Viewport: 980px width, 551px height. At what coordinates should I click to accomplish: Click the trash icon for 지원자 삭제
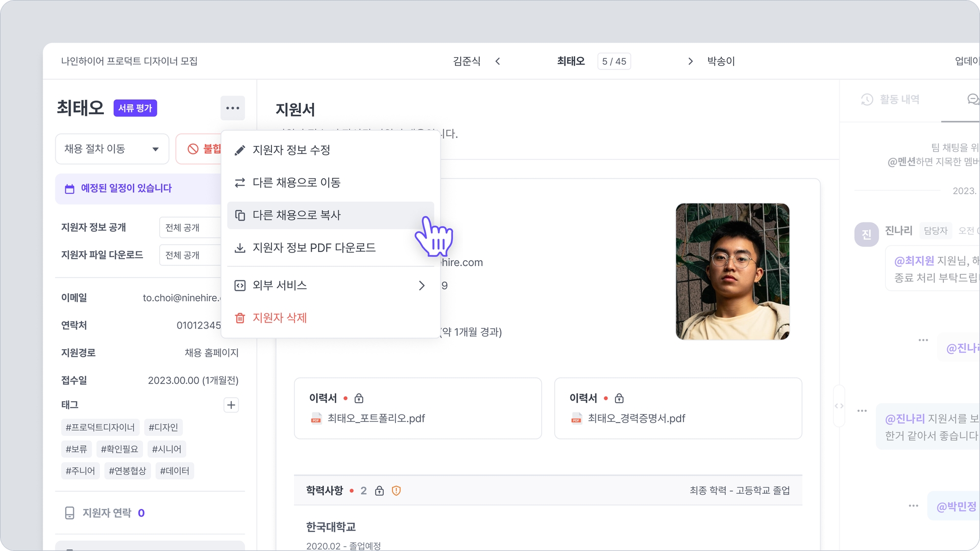[240, 318]
